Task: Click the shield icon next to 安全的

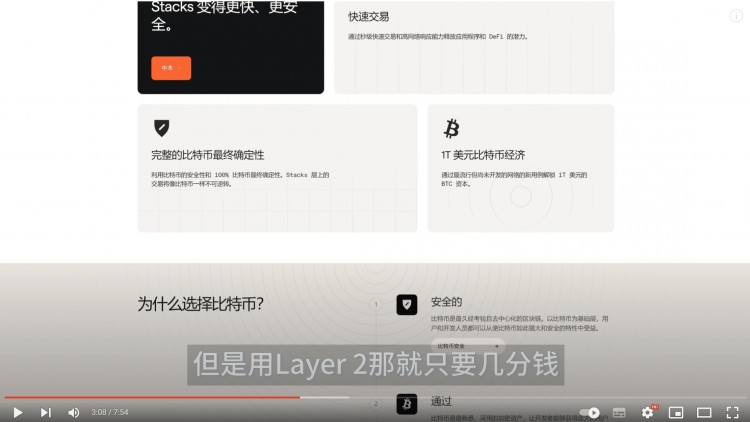Action: [407, 305]
